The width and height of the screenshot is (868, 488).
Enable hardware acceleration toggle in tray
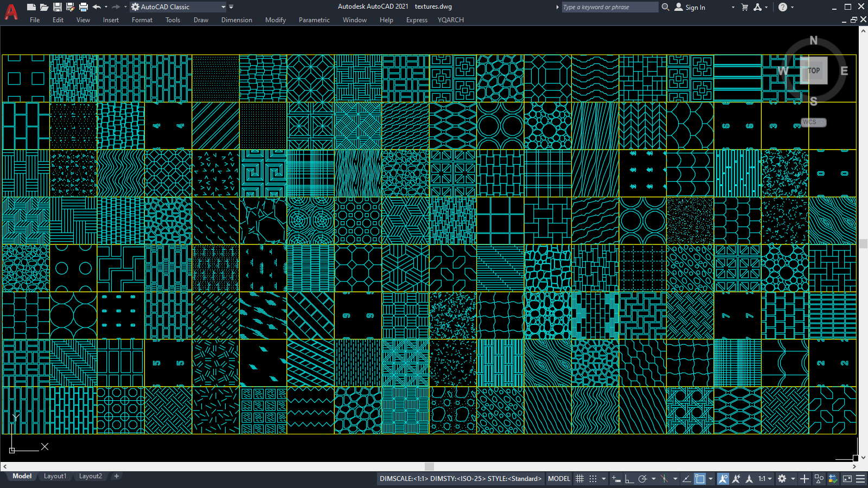coord(833,478)
